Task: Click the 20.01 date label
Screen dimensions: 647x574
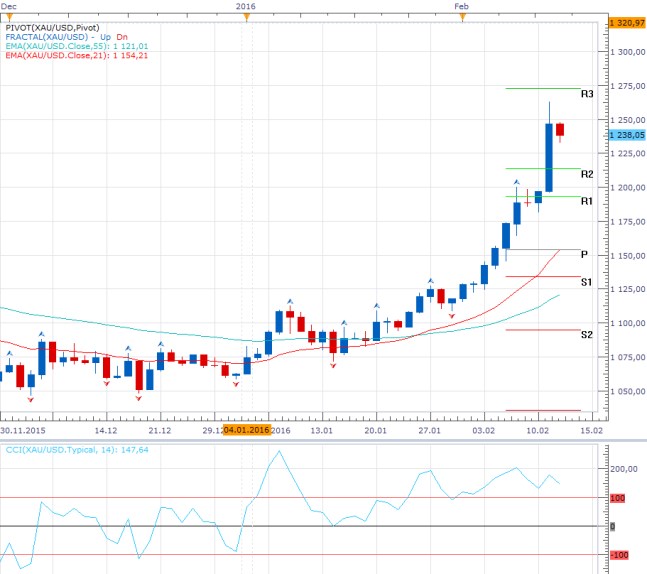Action: (375, 430)
